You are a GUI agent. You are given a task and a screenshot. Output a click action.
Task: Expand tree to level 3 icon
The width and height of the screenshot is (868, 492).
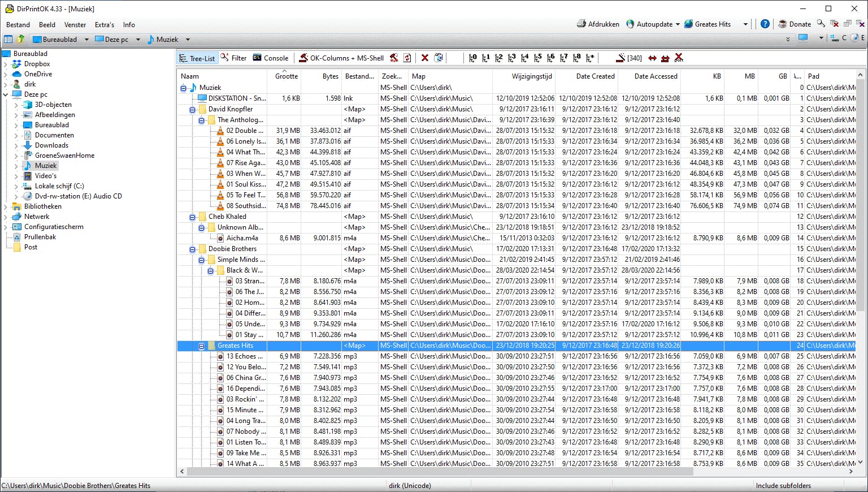pyautogui.click(x=511, y=58)
